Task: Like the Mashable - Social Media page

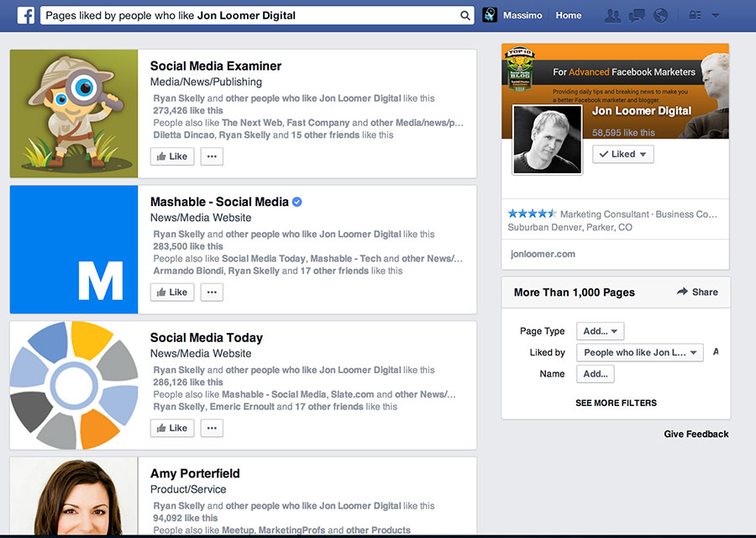Action: [x=172, y=292]
